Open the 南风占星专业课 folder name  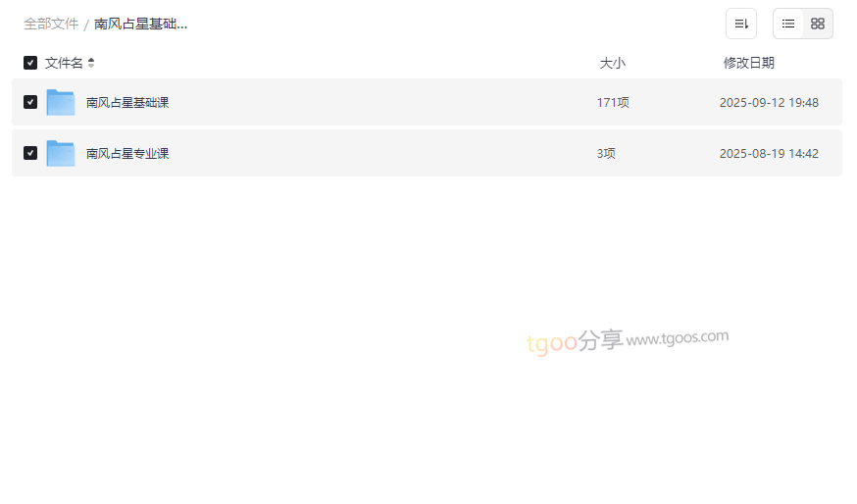[x=127, y=153]
